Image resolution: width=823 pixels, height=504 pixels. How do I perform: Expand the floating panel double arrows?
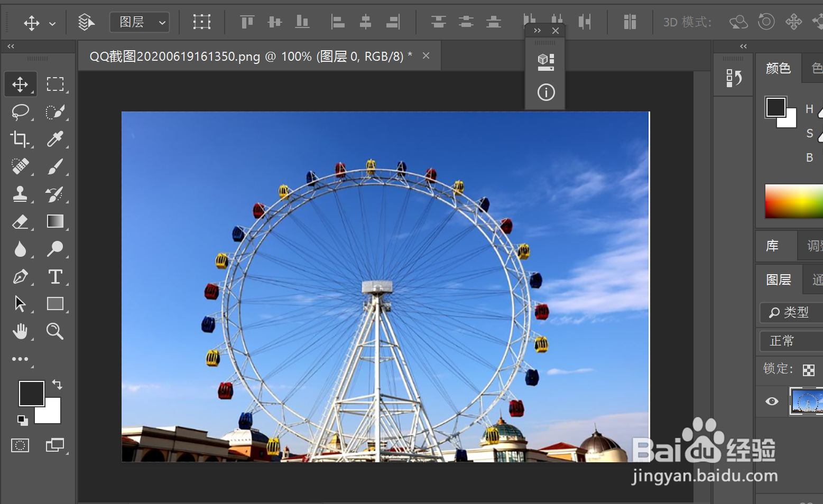pyautogui.click(x=537, y=31)
